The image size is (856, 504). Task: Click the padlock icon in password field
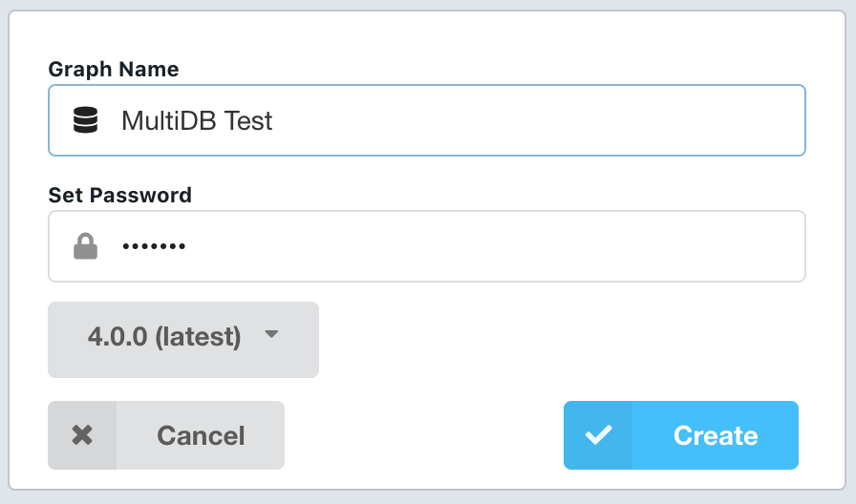(86, 246)
